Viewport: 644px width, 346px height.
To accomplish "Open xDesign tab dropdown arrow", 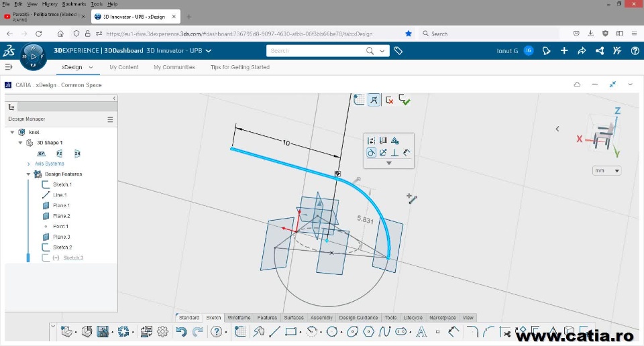I will tap(91, 67).
